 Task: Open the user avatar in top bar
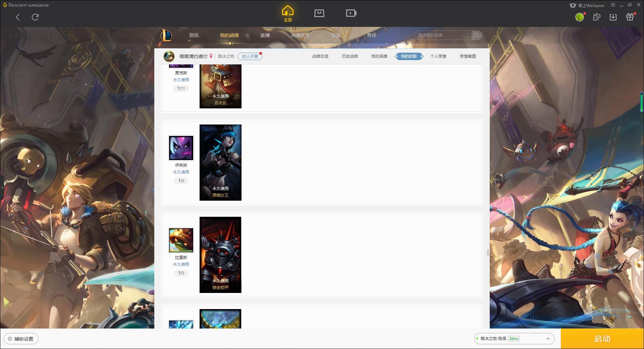[580, 17]
